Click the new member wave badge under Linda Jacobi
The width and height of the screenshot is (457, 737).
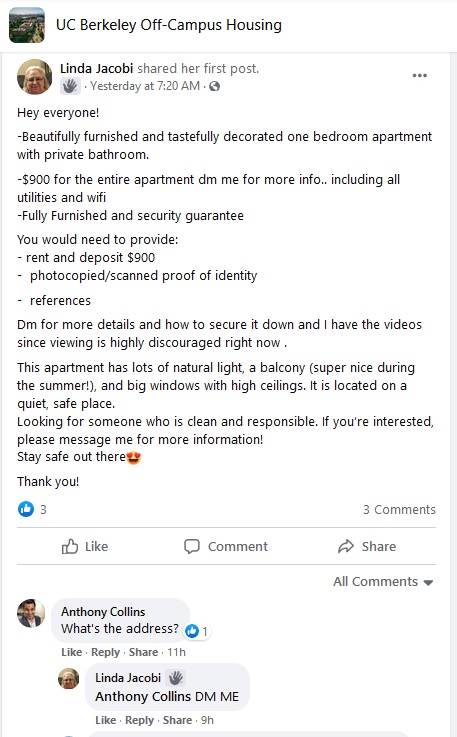pos(70,86)
